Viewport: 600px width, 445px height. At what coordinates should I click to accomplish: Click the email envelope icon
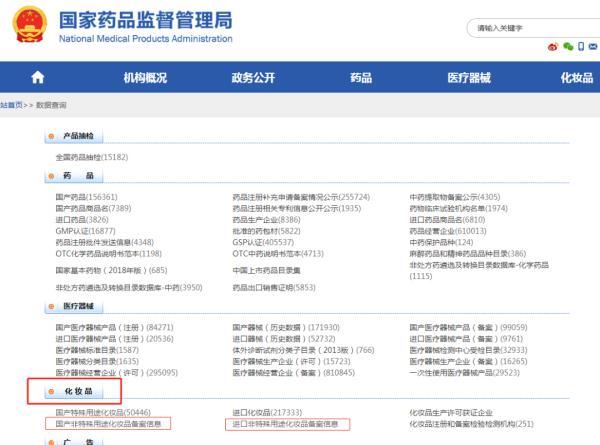click(593, 47)
